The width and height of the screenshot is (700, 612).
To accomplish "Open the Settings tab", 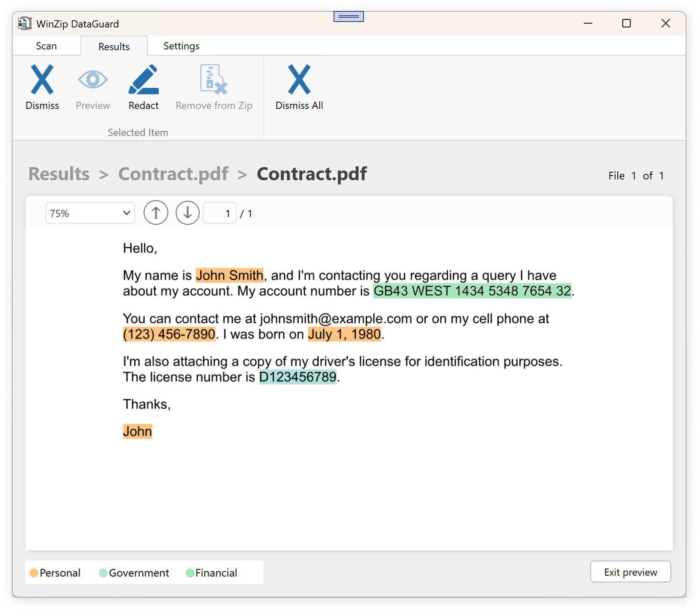I will point(181,46).
